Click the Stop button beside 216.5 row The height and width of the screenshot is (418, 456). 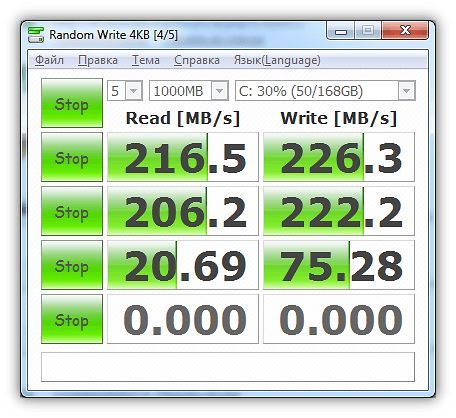click(72, 157)
